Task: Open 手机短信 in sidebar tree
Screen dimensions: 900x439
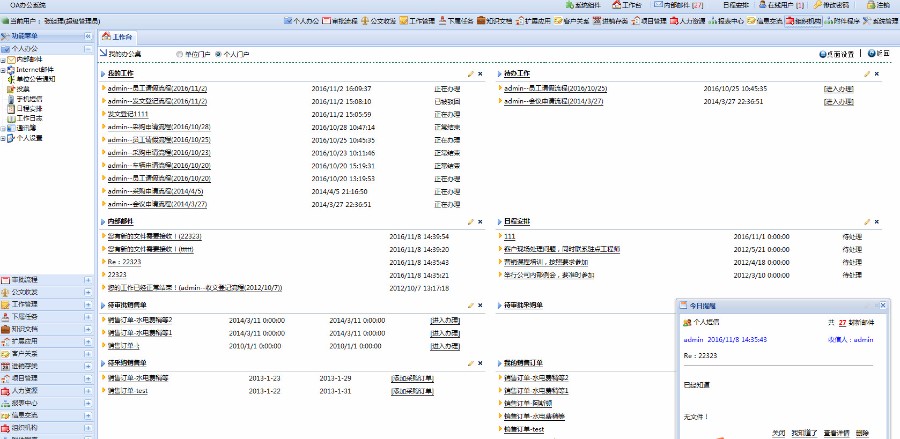Action: 29,99
